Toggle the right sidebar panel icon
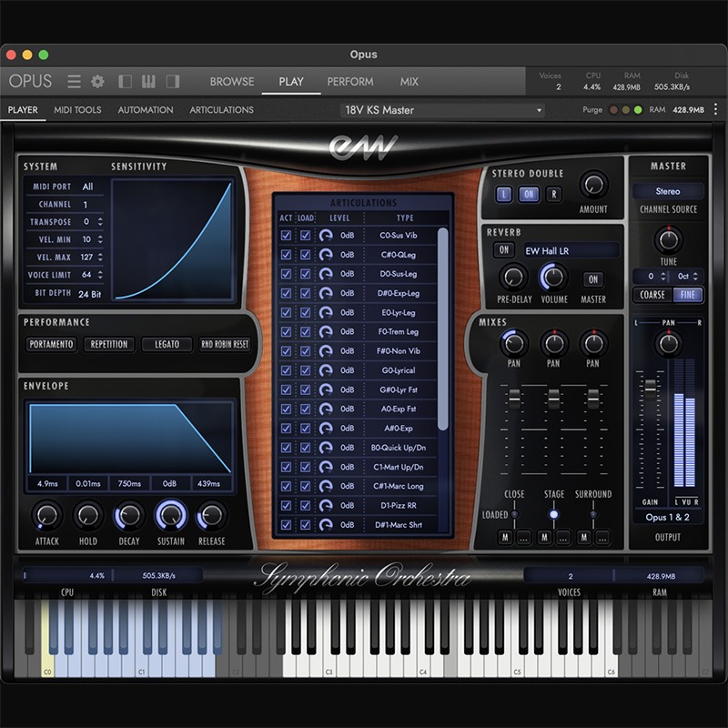 [173, 82]
